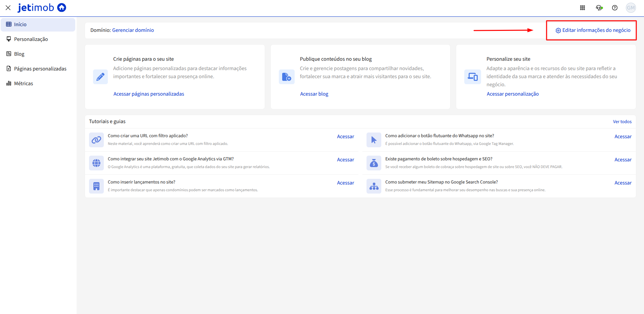Open the apps grid icon
Image resolution: width=644 pixels, height=314 pixels.
583,8
